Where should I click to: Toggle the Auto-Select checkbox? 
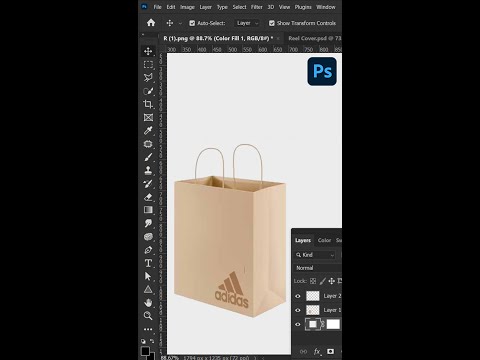coord(192,23)
